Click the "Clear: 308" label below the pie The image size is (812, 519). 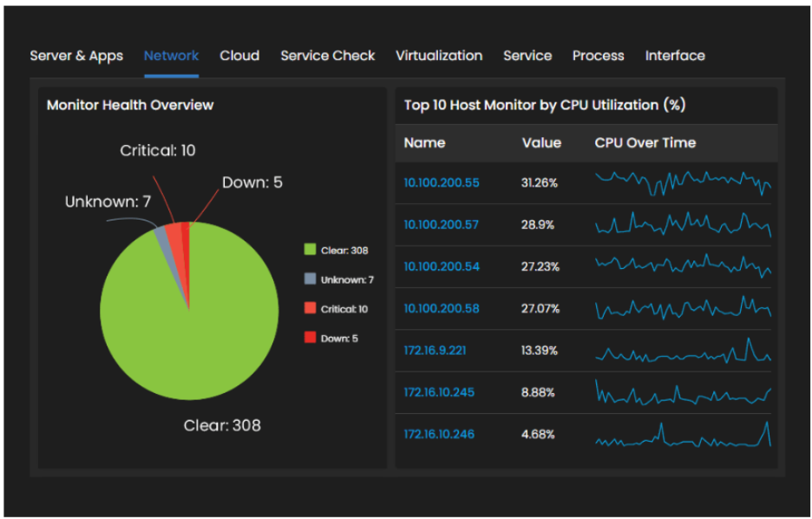[x=222, y=426]
